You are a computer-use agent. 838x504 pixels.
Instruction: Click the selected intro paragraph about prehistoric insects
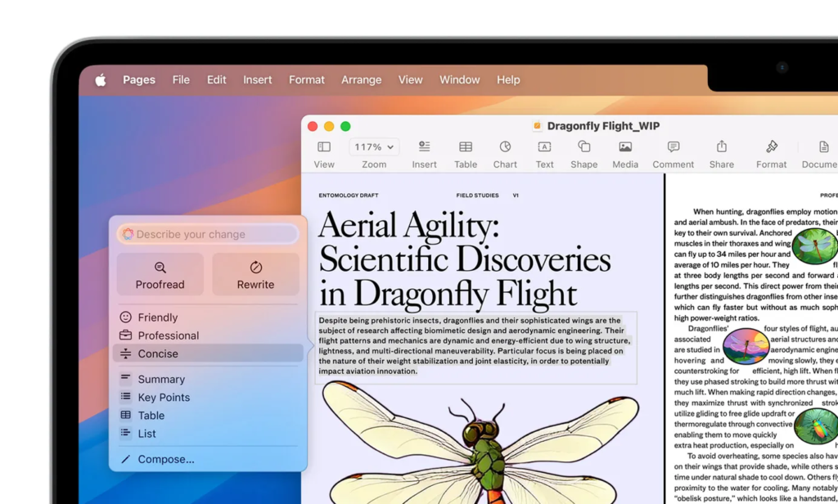click(475, 346)
